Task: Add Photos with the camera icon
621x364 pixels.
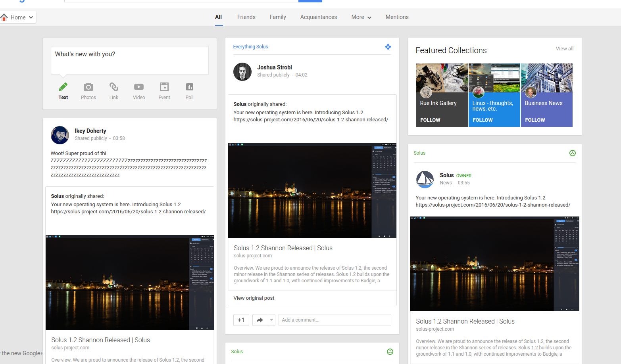Action: (88, 87)
